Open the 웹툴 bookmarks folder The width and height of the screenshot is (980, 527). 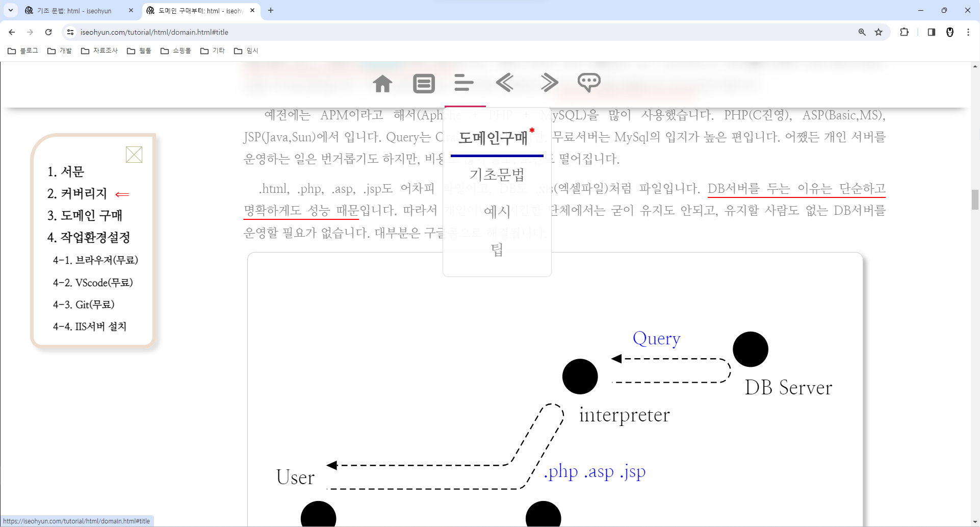[x=139, y=51]
